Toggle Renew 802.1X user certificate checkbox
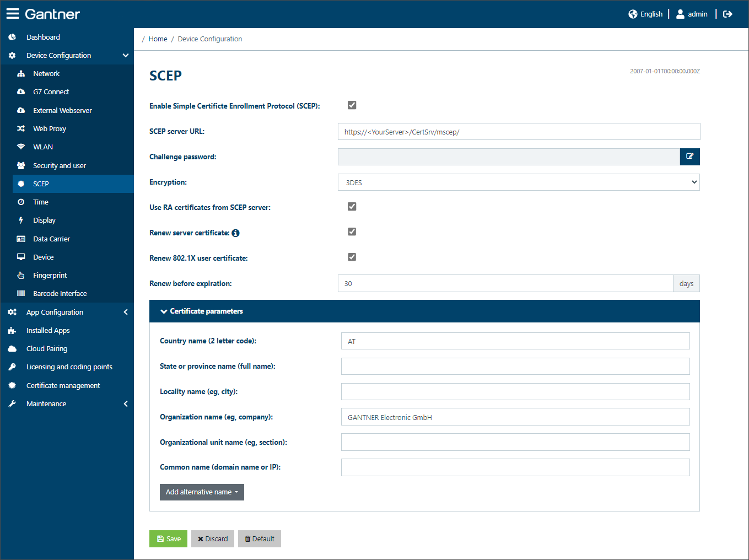This screenshot has height=560, width=749. coord(352,257)
